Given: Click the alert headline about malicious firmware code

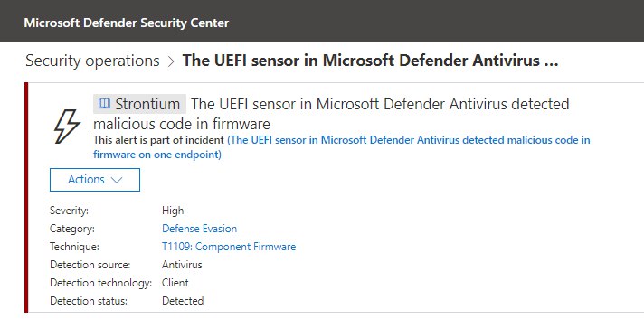Looking at the screenshot, I should coord(331,114).
